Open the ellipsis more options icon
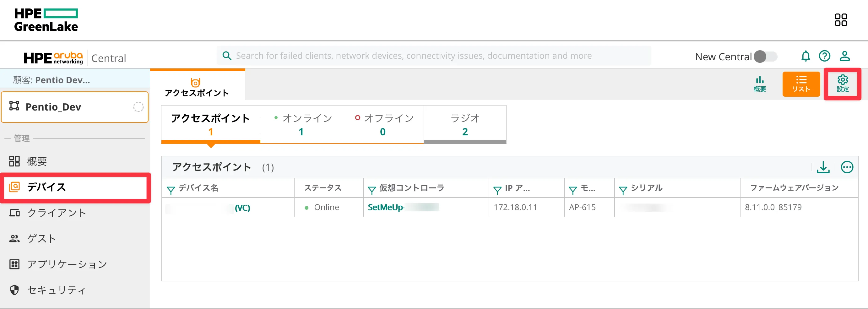The image size is (868, 309). coord(847,167)
